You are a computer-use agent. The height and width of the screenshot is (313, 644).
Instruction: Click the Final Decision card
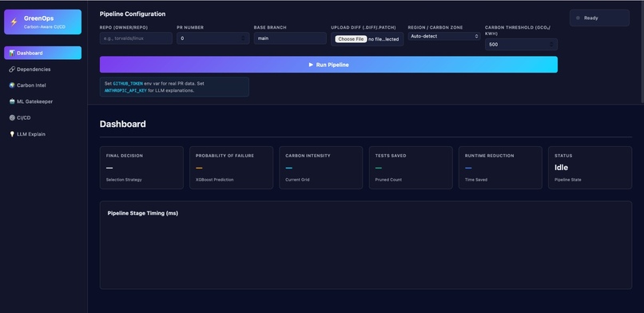[141, 168]
